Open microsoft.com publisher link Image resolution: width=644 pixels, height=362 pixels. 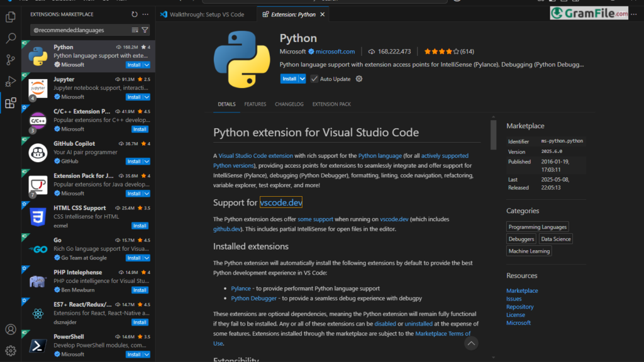point(335,52)
